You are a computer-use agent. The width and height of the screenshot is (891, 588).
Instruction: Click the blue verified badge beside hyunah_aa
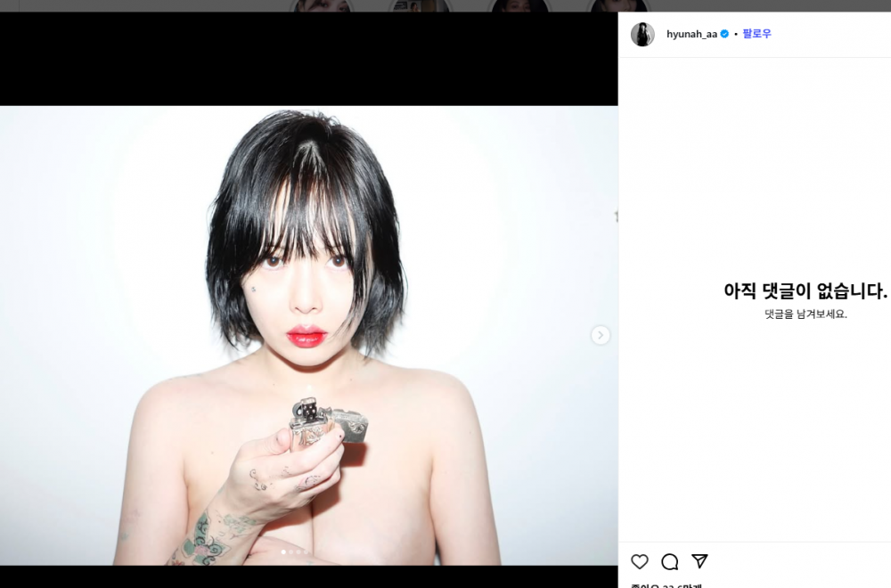pyautogui.click(x=724, y=34)
